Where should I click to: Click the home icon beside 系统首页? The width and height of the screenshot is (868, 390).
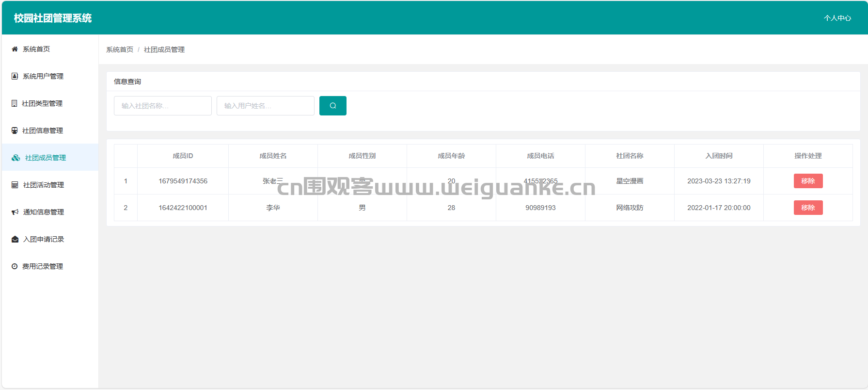(x=15, y=49)
